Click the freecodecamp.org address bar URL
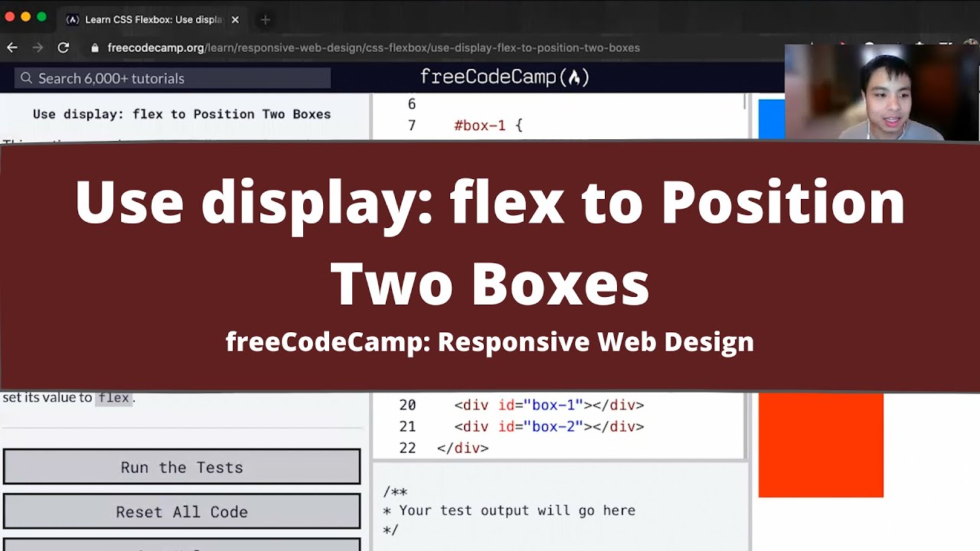980x551 pixels. click(x=374, y=47)
